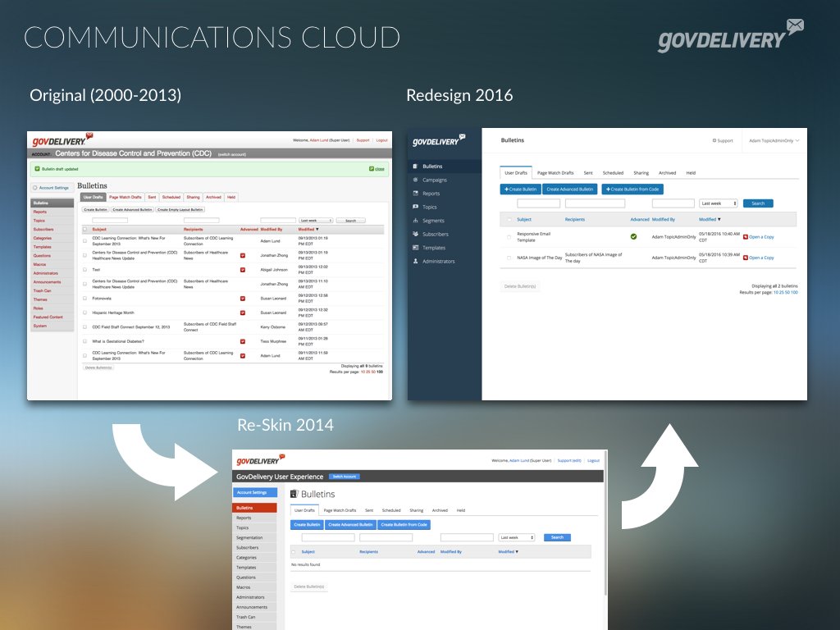The height and width of the screenshot is (630, 840).
Task: Check the Responsive Email Template row checkbox
Action: (x=509, y=237)
